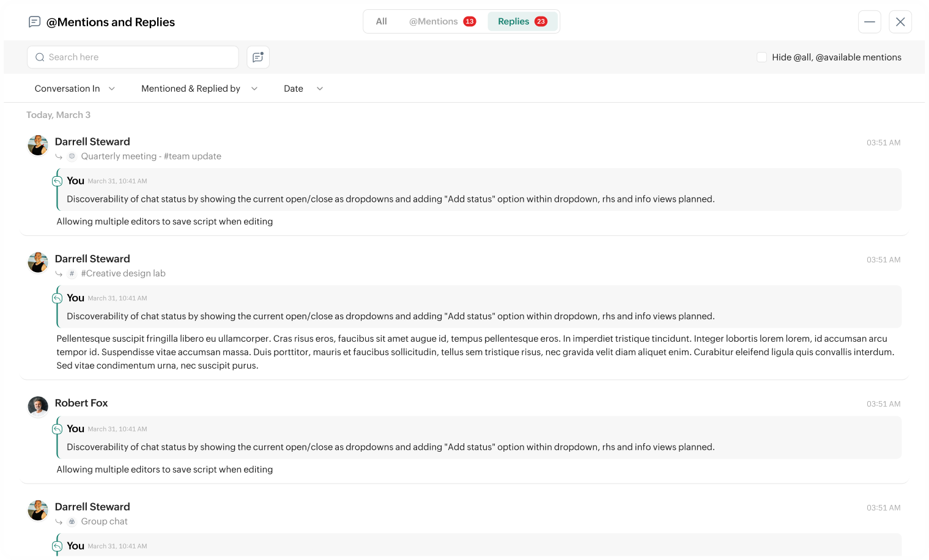The width and height of the screenshot is (929, 560).
Task: Open Quarterly meeting - #team update conversation
Action: (x=151, y=157)
